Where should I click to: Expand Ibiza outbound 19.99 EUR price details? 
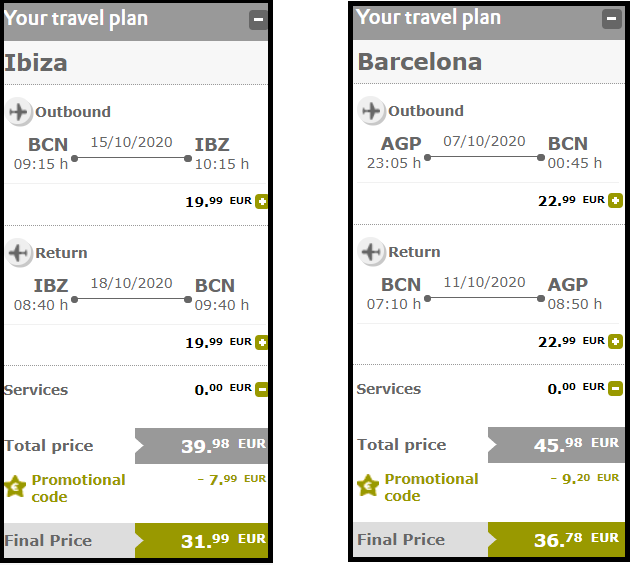click(x=262, y=201)
